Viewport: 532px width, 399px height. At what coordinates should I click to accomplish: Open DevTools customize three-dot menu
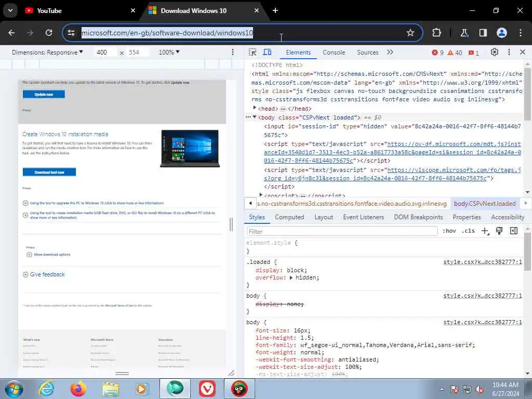point(509,52)
